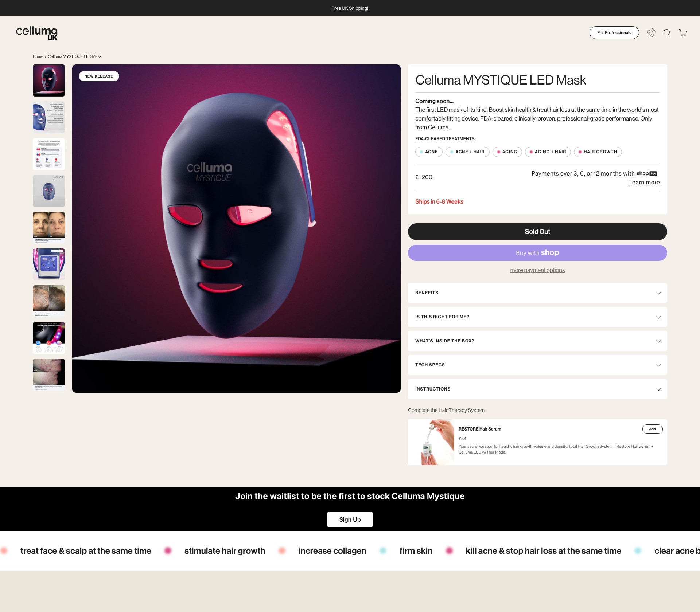Open Shop Pay Learn more link
The width and height of the screenshot is (700, 612).
point(644,183)
